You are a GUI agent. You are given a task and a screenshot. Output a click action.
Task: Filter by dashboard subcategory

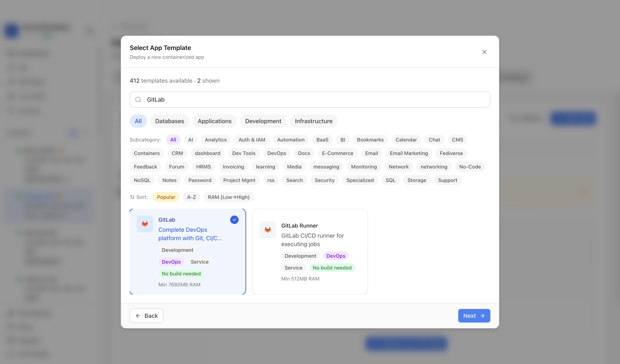coord(207,153)
